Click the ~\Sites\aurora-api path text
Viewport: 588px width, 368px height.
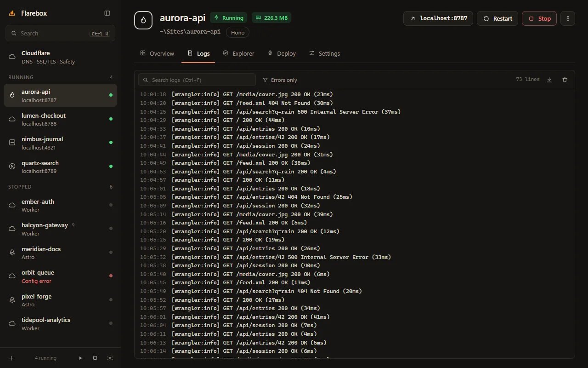(190, 32)
